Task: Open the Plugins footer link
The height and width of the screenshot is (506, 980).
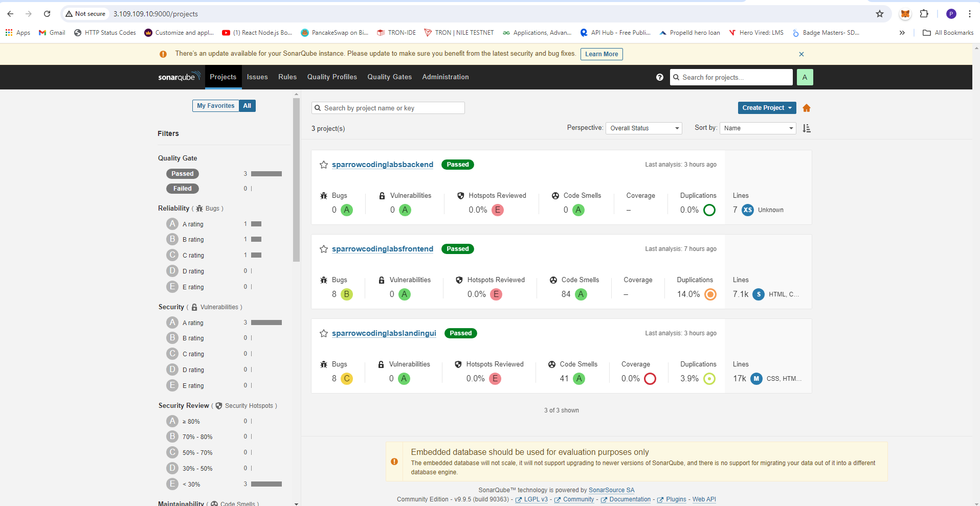Action: 676,499
